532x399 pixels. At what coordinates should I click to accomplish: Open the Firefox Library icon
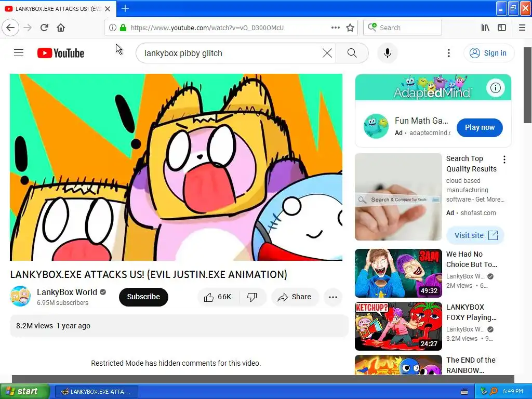tap(486, 28)
